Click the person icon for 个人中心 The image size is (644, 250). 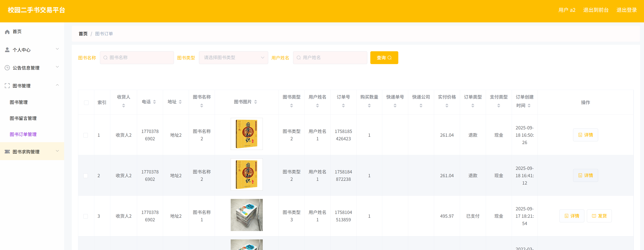coord(7,50)
